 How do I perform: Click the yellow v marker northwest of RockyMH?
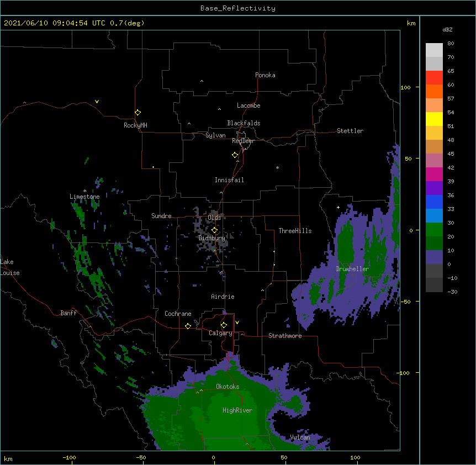(97, 102)
